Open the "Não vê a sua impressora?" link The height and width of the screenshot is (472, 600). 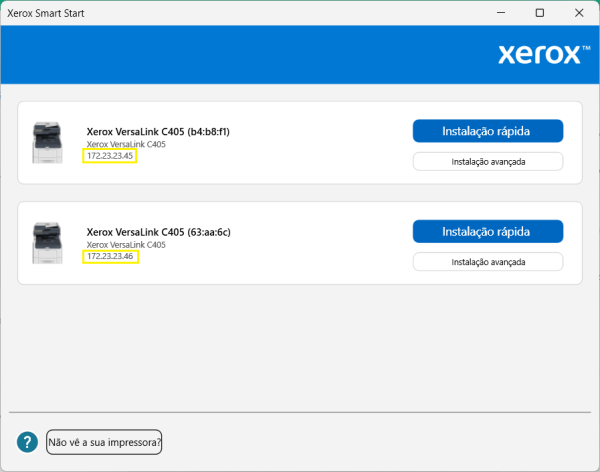tap(104, 442)
